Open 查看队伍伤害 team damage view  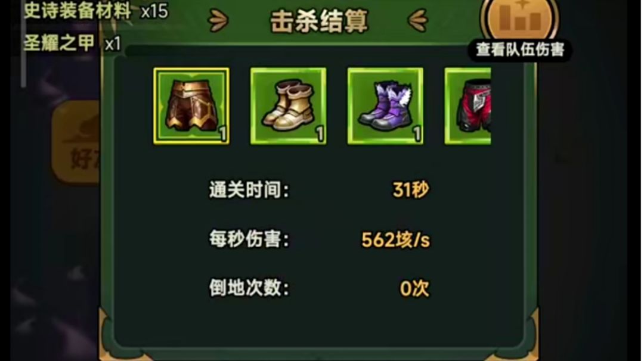[520, 50]
